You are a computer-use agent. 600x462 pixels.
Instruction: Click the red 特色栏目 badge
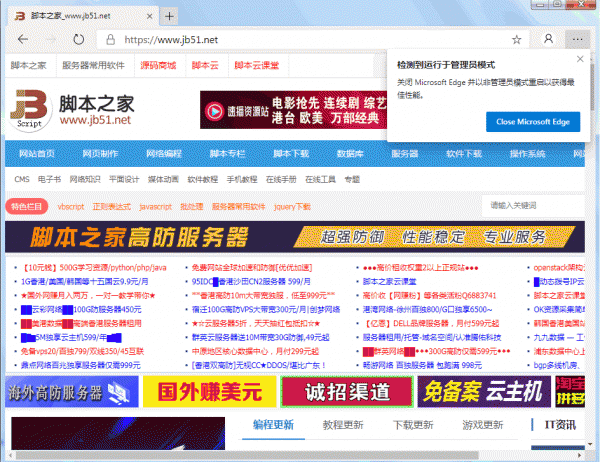(26, 207)
